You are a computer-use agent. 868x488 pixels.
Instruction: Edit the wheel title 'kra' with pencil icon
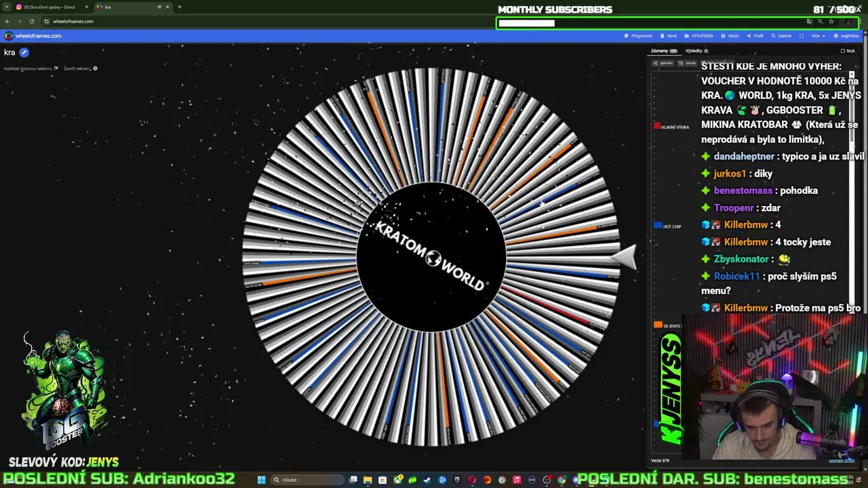(x=24, y=52)
